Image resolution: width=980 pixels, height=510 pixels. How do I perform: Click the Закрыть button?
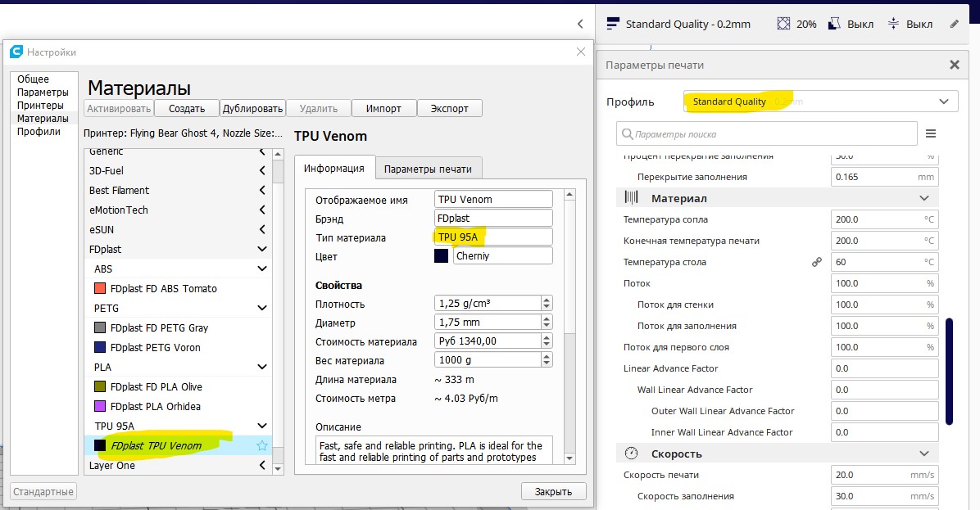[554, 491]
